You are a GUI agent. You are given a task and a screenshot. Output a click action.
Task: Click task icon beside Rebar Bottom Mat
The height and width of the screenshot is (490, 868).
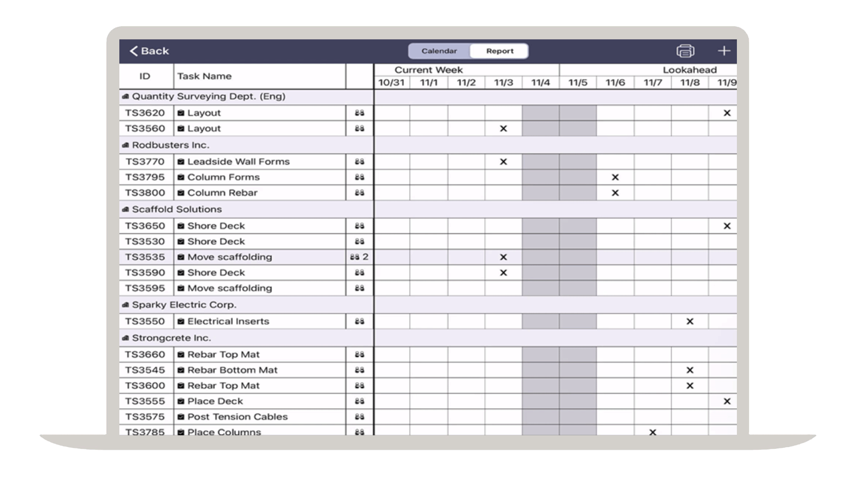[181, 370]
